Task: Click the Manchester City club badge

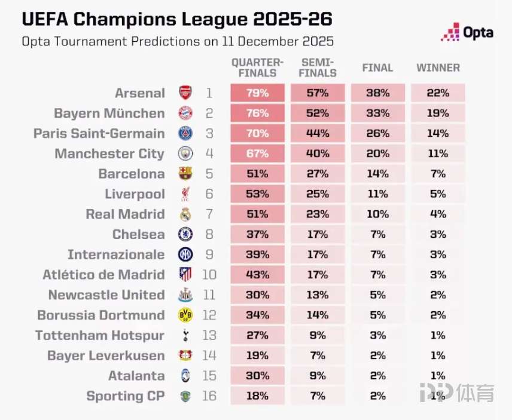Action: click(185, 154)
